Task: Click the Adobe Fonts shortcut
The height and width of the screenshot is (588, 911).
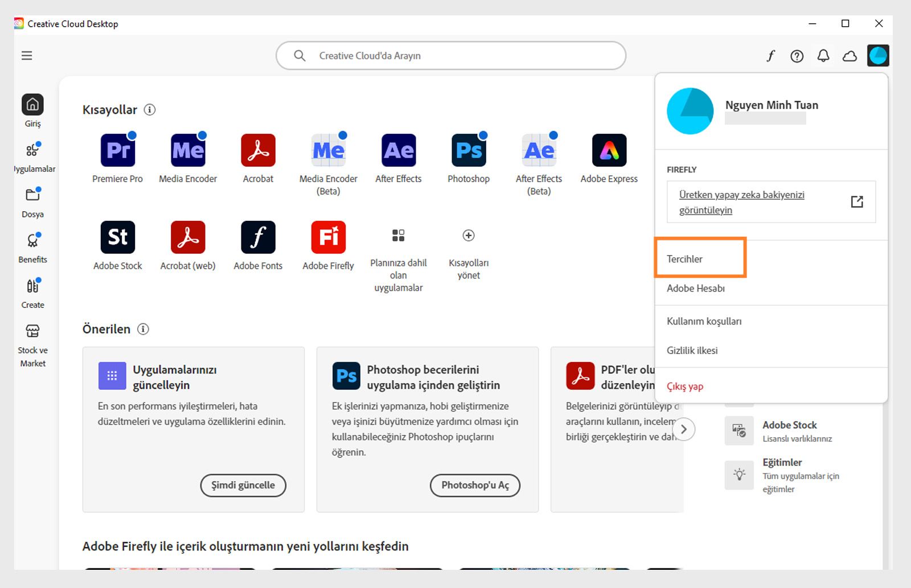Action: point(258,237)
